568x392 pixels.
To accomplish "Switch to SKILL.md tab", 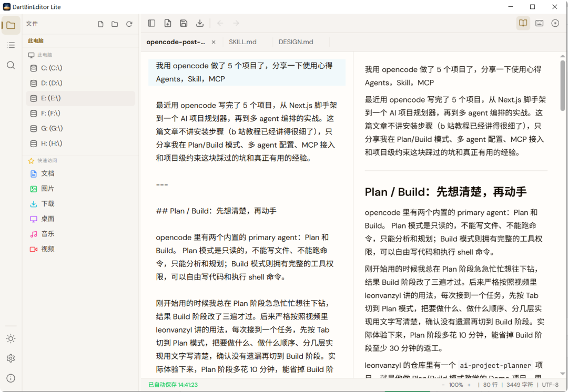I will click(x=242, y=42).
